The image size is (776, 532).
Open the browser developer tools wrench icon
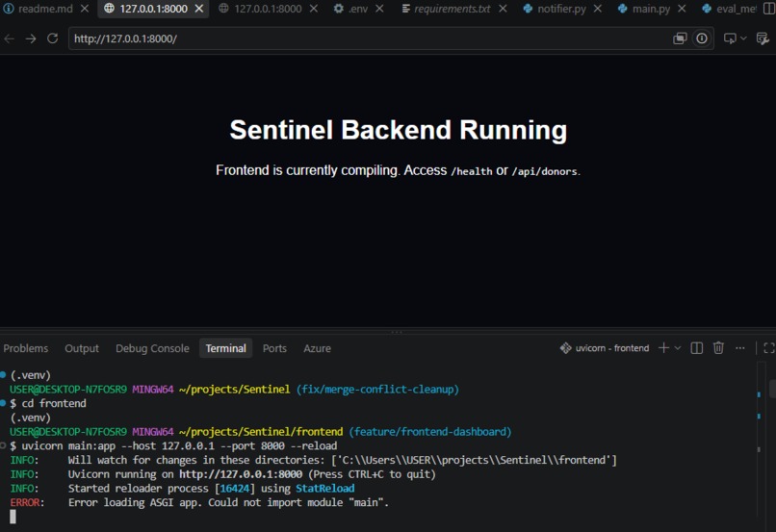tap(763, 38)
